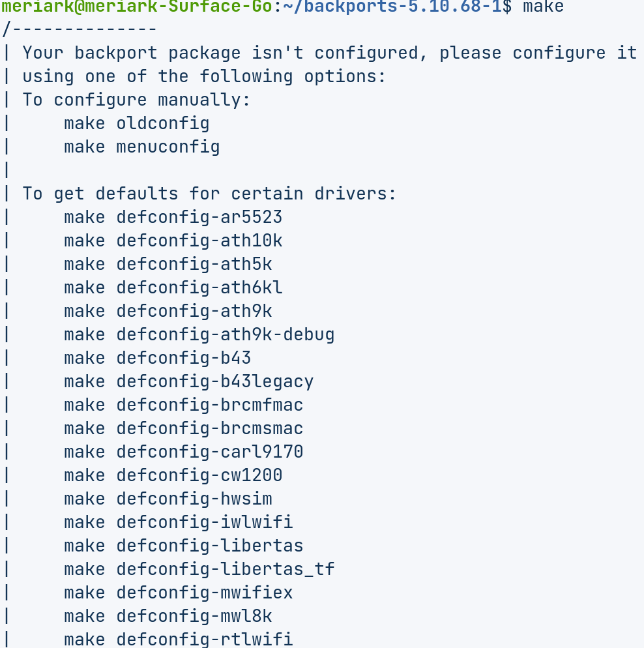Click the "make defconfig-ath10k" line
This screenshot has height=648, width=644.
coord(173,241)
